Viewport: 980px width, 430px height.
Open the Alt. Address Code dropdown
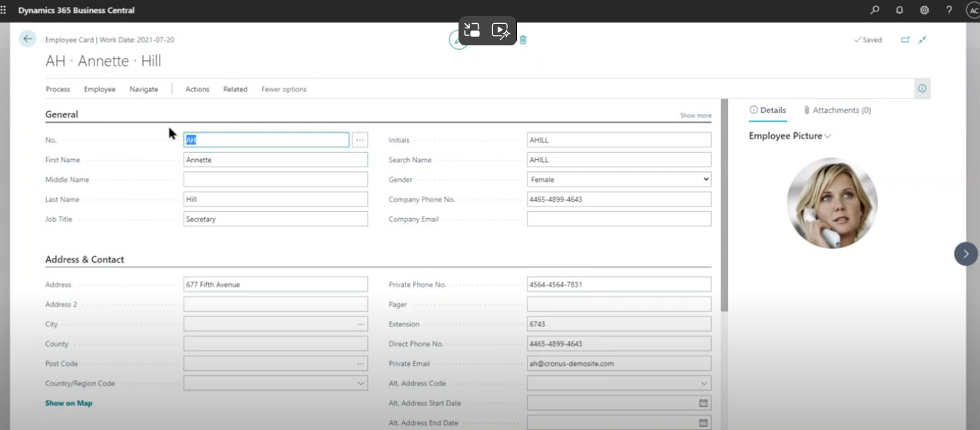point(704,383)
